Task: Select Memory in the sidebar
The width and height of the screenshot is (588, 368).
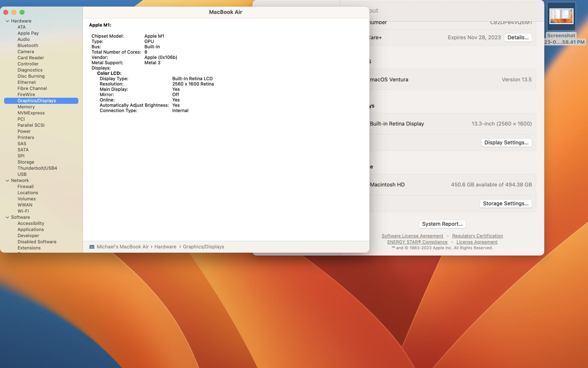Action: (26, 107)
